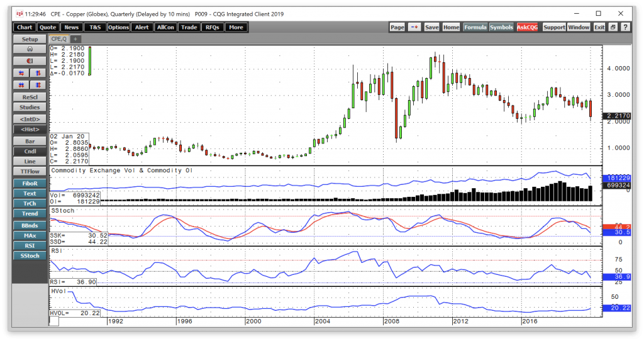Open the More menu in the toolbar
644x341 pixels.
[x=236, y=27]
